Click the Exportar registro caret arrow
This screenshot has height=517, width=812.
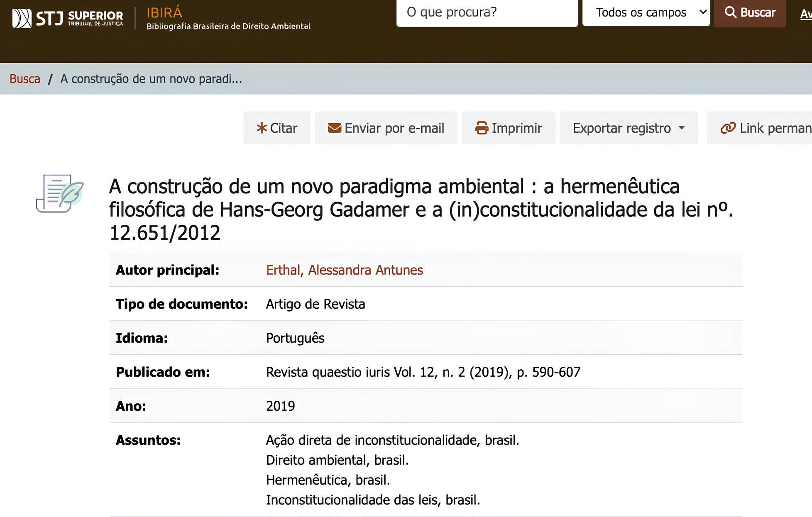coord(682,128)
